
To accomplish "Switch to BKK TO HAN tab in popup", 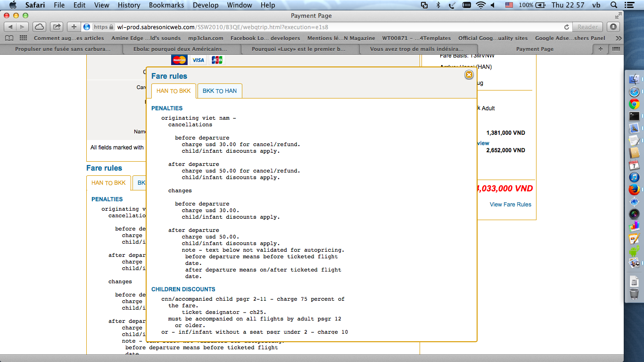I will click(x=220, y=90).
